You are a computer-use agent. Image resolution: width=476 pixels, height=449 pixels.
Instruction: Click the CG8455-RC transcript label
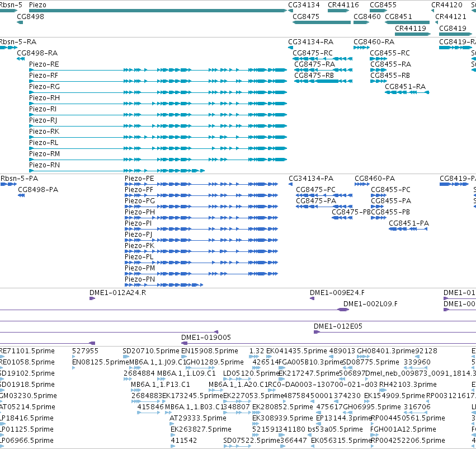pyautogui.click(x=390, y=53)
